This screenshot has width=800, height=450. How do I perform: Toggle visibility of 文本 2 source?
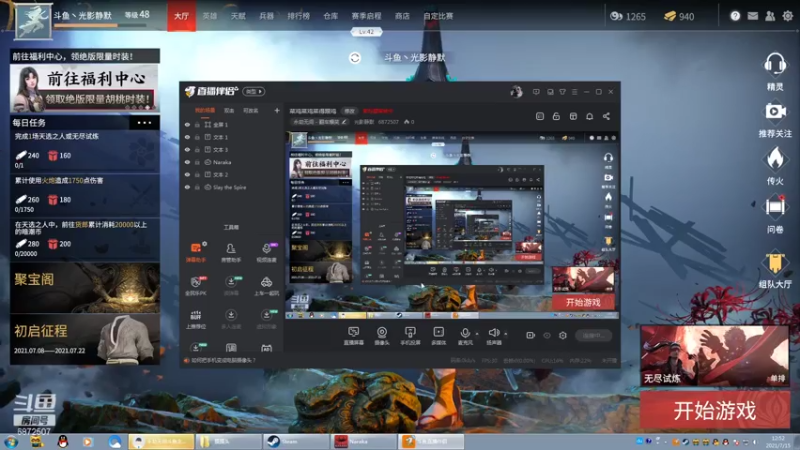[x=187, y=174]
